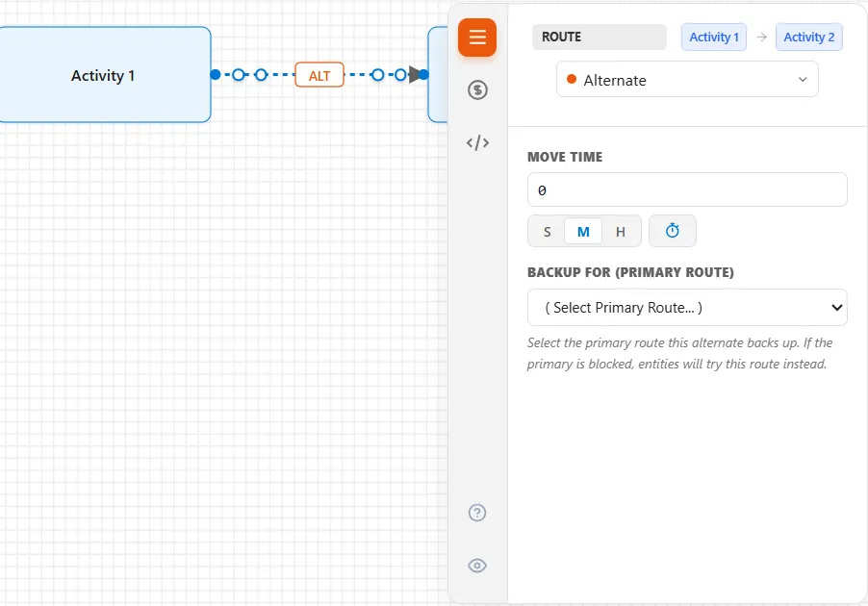The image size is (868, 606).
Task: Set move time unit to minutes (M)
Action: pos(583,231)
